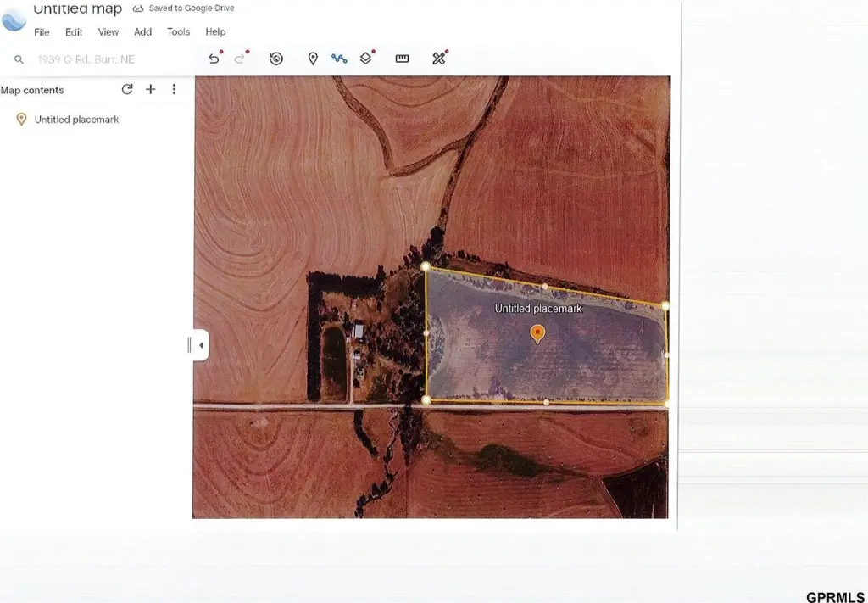Open the three-dot Map contents menu
Screen dimensions: 868x603
point(174,90)
